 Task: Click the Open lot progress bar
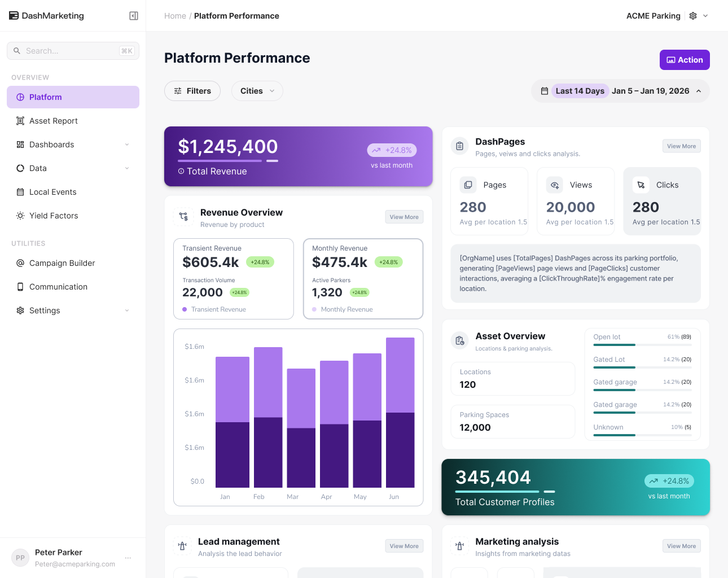[642, 345]
